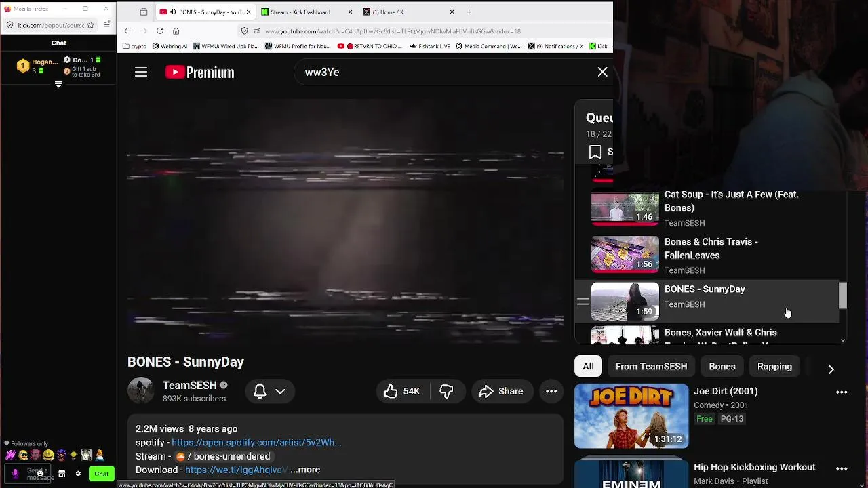Expand the Kick chat leaderboard arrow
The image size is (868, 488).
tap(58, 85)
